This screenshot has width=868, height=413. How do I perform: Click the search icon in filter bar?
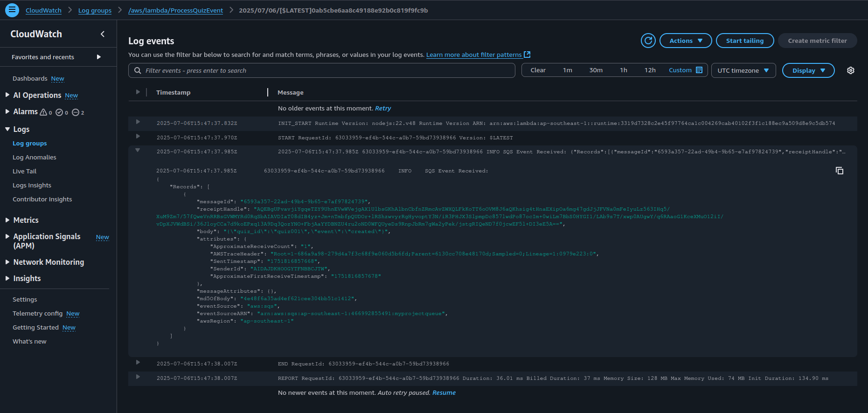138,70
